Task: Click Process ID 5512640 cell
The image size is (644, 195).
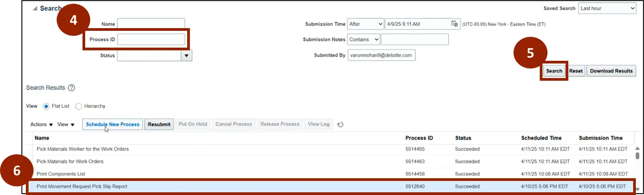Action: pyautogui.click(x=415, y=186)
